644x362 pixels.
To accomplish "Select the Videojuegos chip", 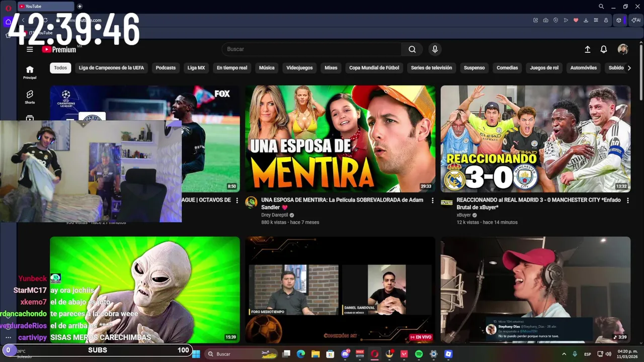I will [299, 68].
